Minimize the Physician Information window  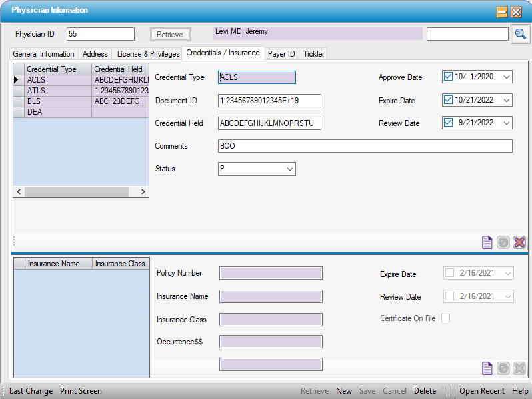pyautogui.click(x=501, y=12)
